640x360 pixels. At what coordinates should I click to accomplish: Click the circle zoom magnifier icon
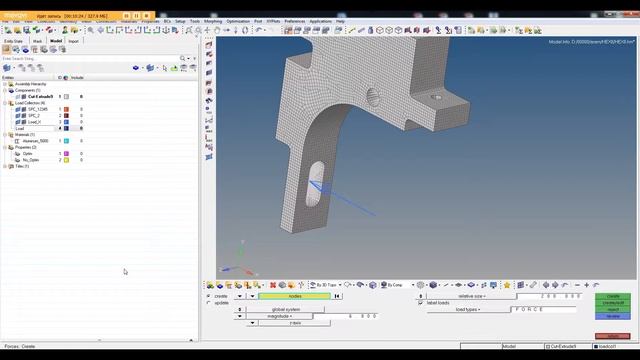(x=198, y=30)
